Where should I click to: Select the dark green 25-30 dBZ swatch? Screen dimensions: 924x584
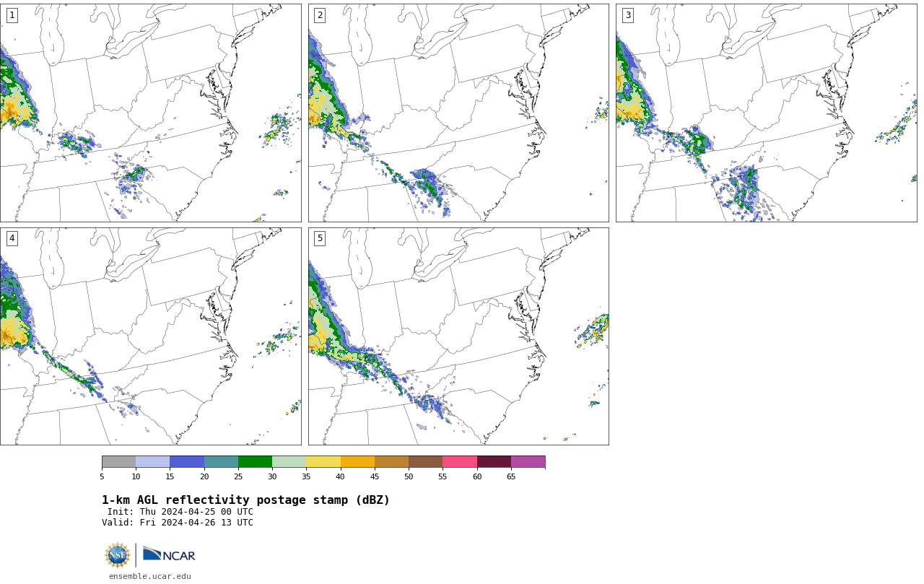pyautogui.click(x=255, y=462)
